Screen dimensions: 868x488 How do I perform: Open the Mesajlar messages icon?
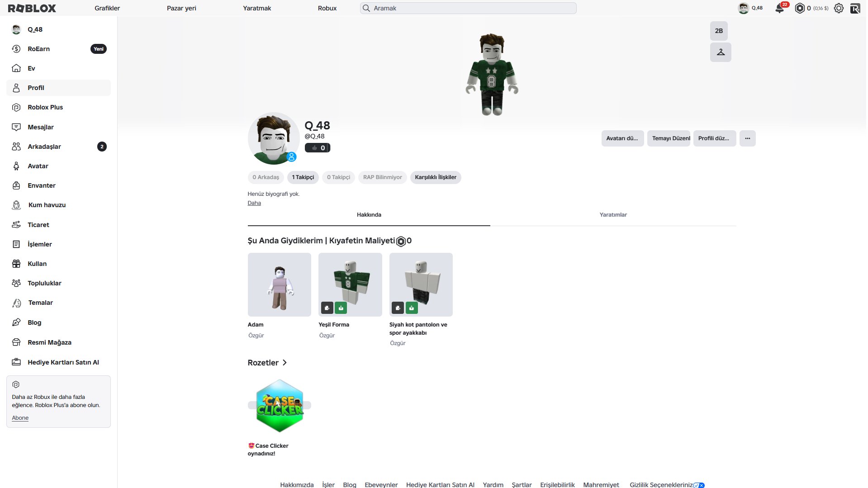point(16,127)
